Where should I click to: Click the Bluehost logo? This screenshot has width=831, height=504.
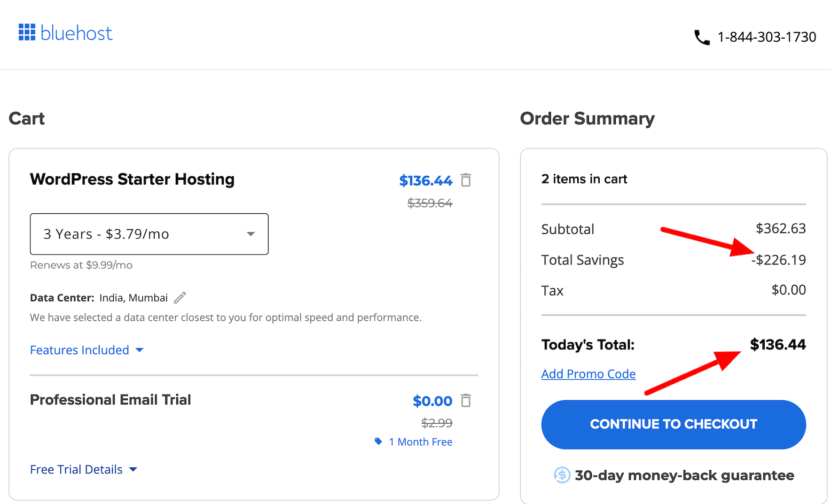pyautogui.click(x=65, y=32)
